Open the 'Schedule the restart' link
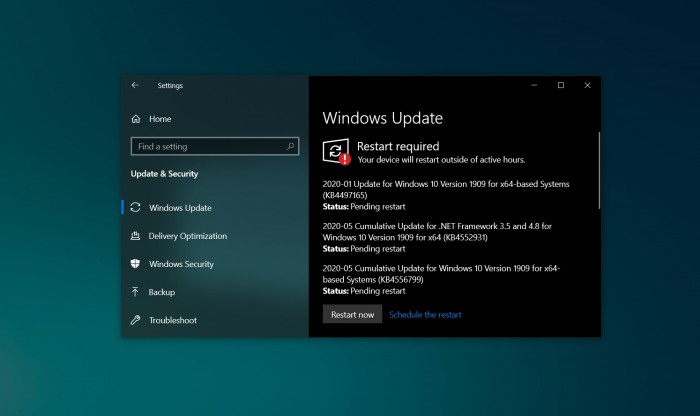 (x=425, y=315)
